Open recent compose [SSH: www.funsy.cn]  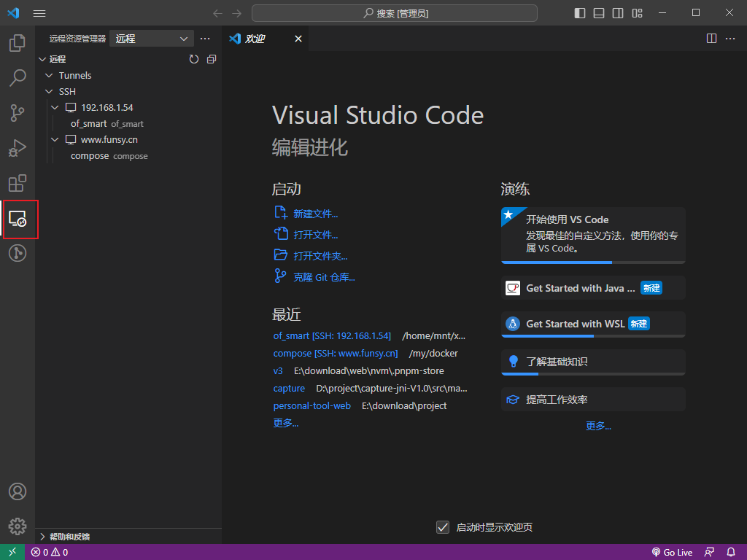tap(336, 354)
